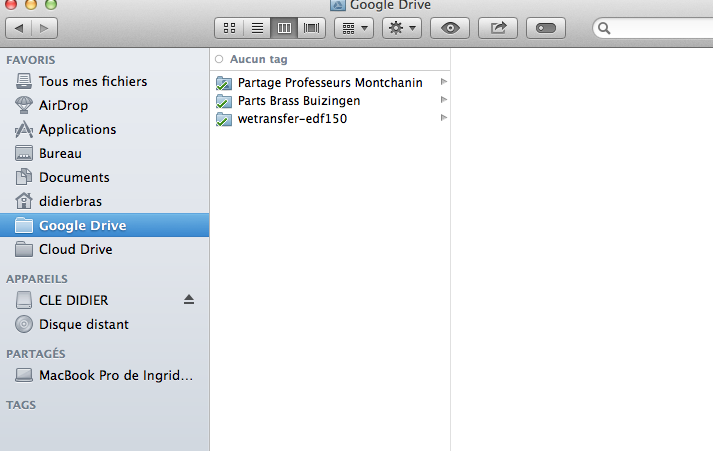Select CLE DIDIER device
This screenshot has height=451, width=713.
pos(105,300)
